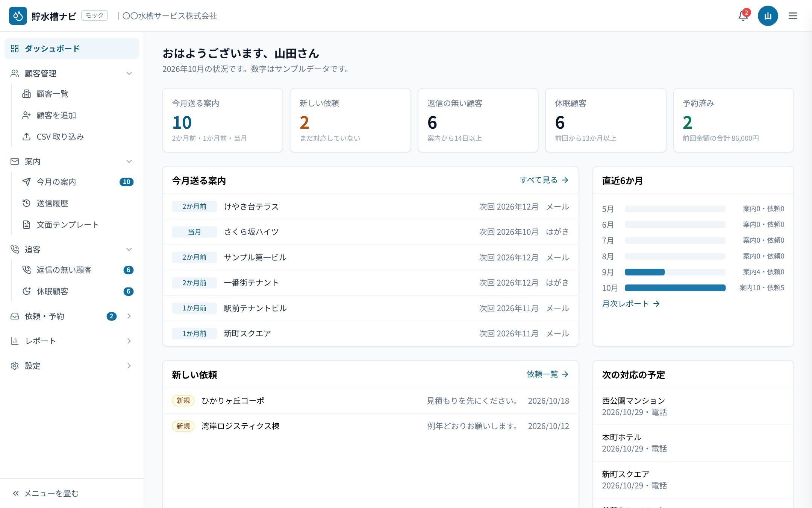812x508 pixels.
Task: Open the 湾岸ロジスティクス棟 request row
Action: (371, 426)
